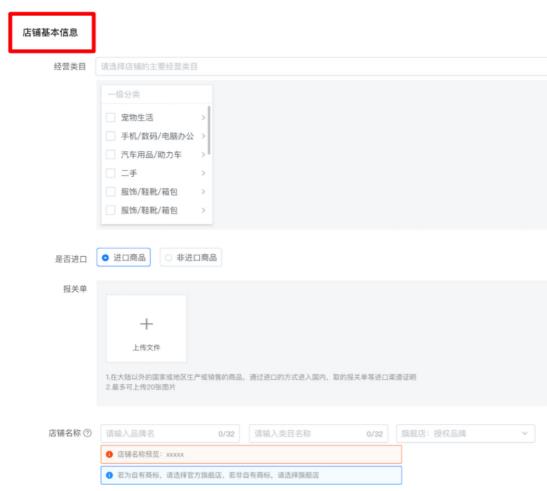Click the 上传文件 upload box

(x=146, y=328)
